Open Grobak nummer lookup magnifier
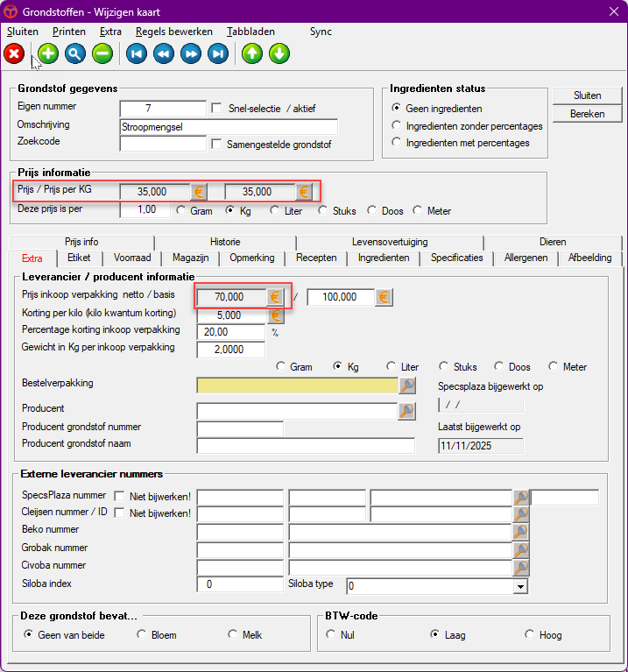 tap(521, 549)
